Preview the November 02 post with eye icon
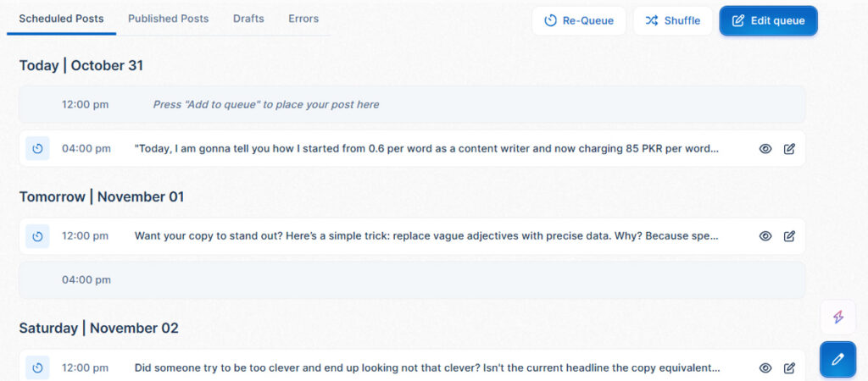Viewport: 868px width, 381px height. coord(765,367)
